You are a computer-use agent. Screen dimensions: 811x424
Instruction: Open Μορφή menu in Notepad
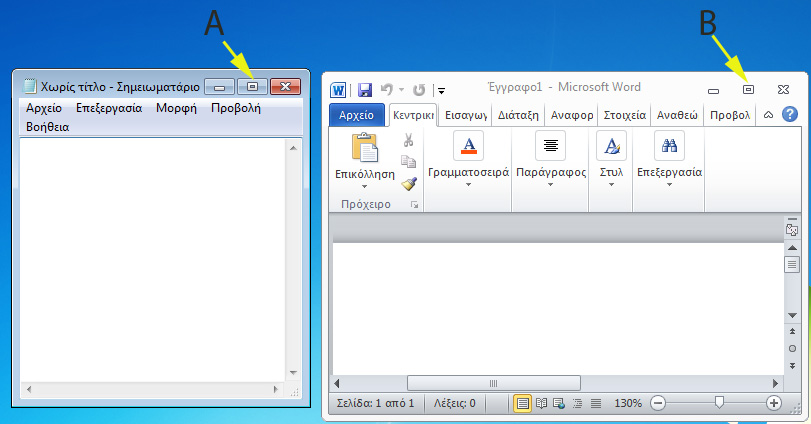[x=176, y=108]
